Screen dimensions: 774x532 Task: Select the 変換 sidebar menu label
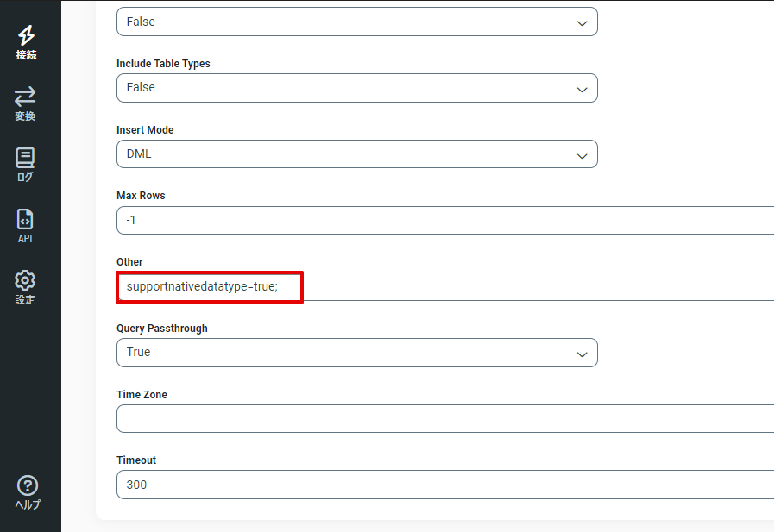(x=26, y=116)
